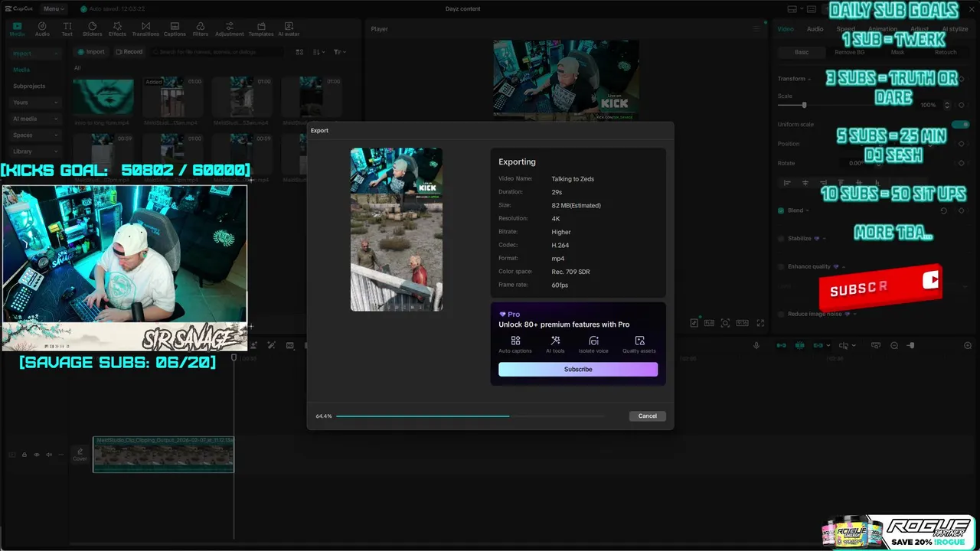The image size is (980, 551).
Task: Select the Basic sub-tab
Action: click(x=802, y=52)
